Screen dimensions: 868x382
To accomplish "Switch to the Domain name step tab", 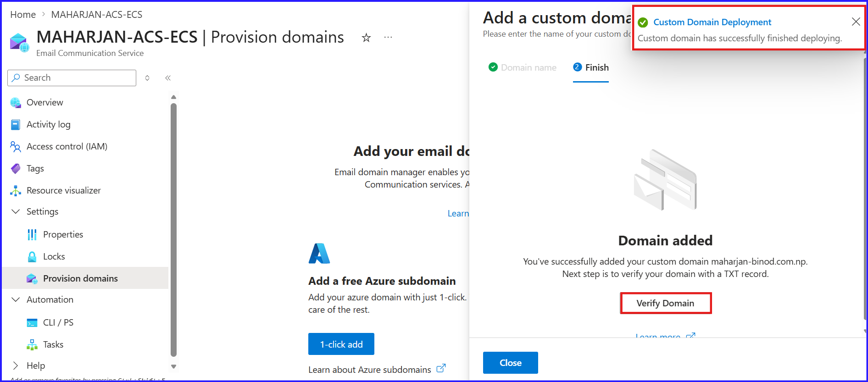I will coord(523,67).
